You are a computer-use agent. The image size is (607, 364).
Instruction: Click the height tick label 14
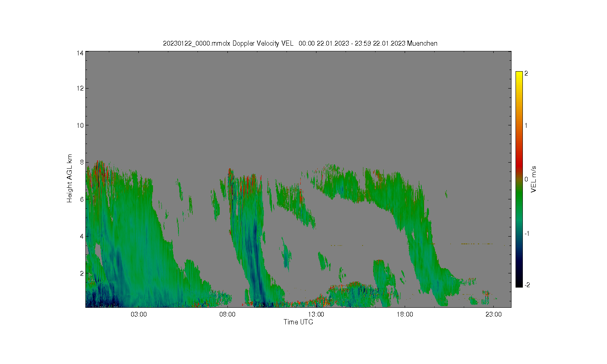point(81,53)
